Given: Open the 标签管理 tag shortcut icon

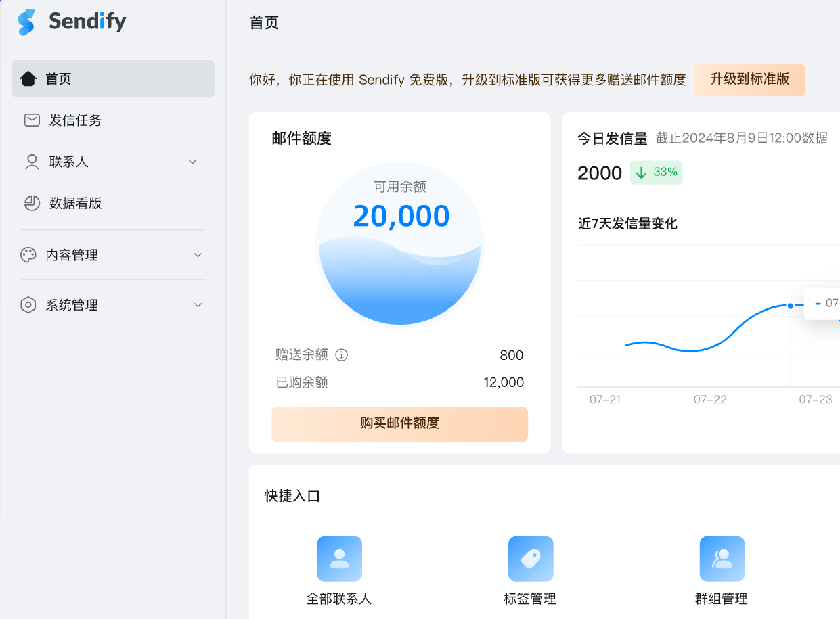Looking at the screenshot, I should [x=531, y=559].
